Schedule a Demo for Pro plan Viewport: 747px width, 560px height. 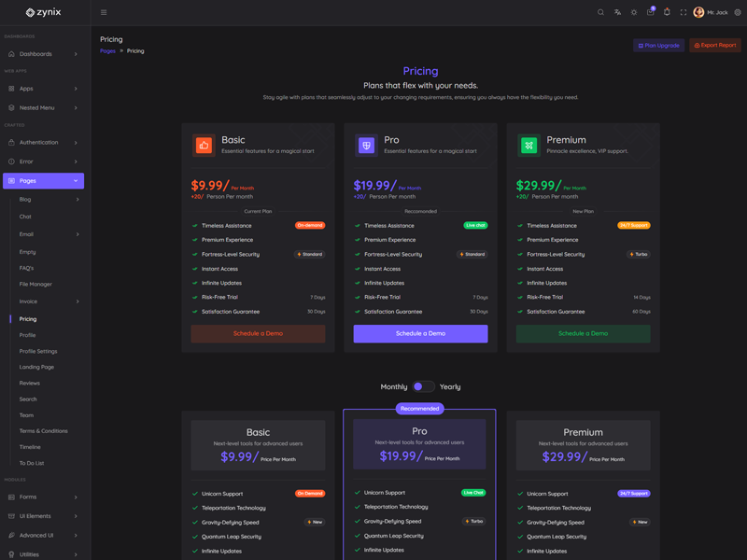point(420,333)
